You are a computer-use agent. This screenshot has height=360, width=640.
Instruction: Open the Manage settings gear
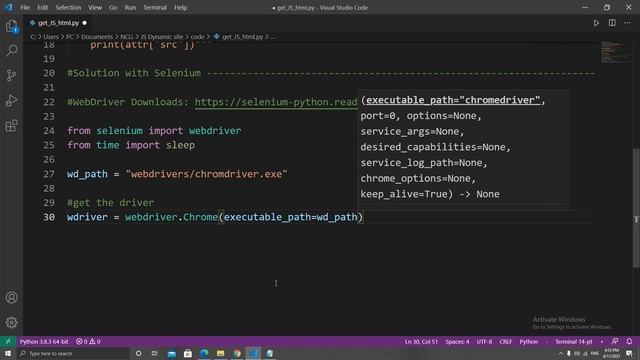pyautogui.click(x=11, y=322)
